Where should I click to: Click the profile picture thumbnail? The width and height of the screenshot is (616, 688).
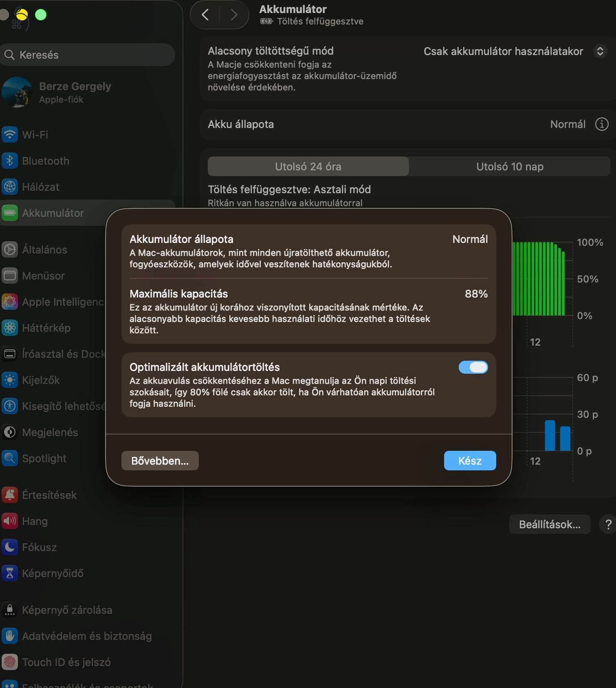(x=17, y=93)
